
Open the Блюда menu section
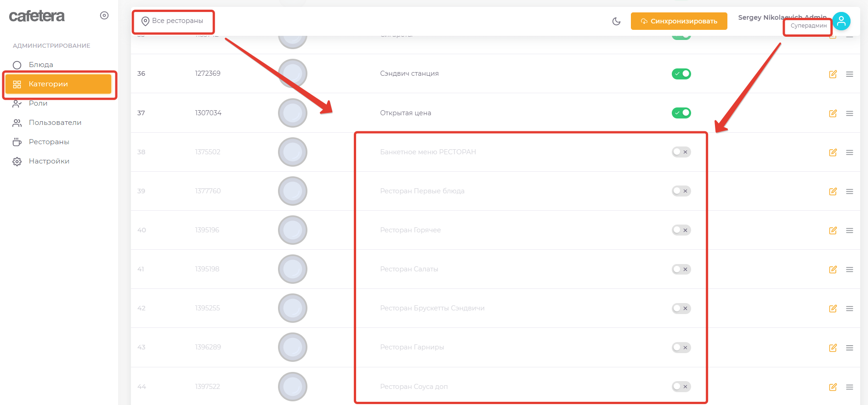[x=41, y=65]
